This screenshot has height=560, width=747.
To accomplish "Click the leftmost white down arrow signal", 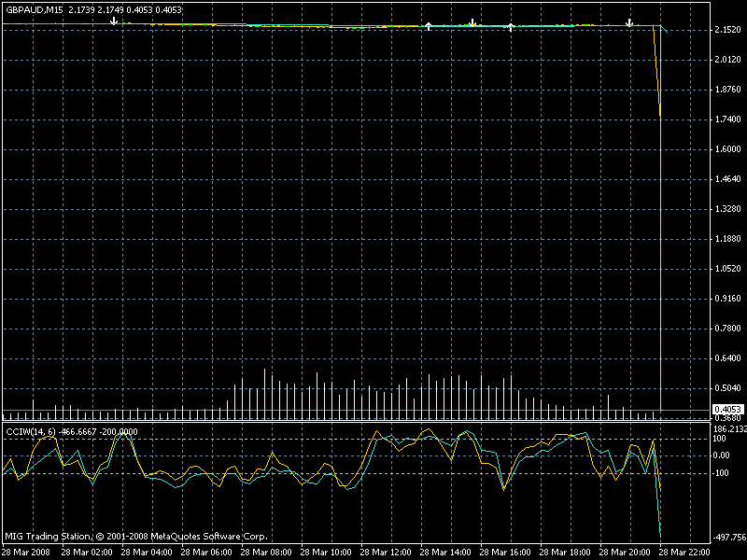I will 113,19.
